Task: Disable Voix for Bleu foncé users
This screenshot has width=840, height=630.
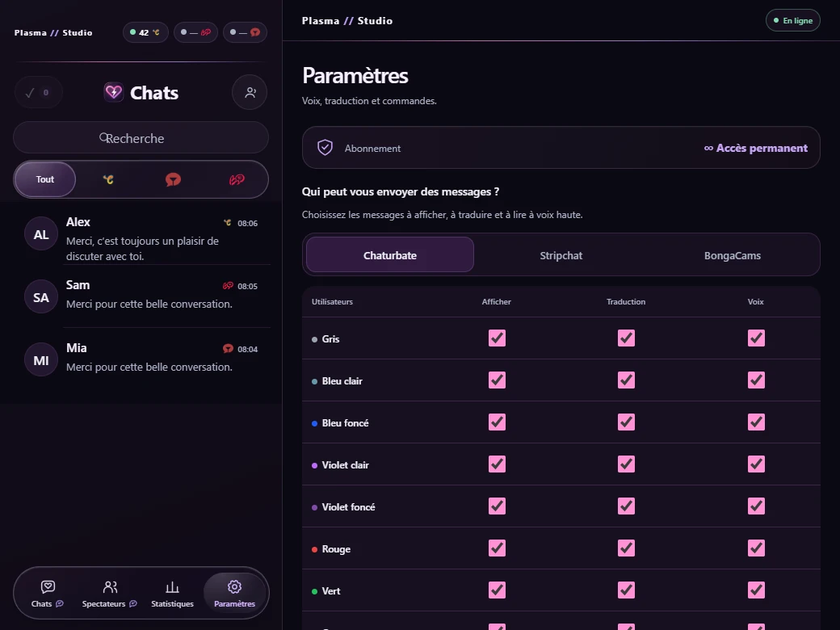Action: (x=757, y=422)
